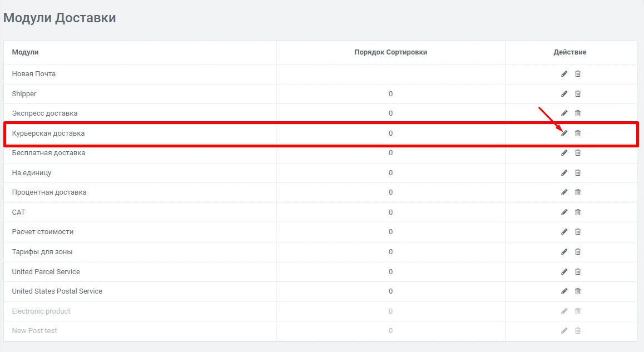644x352 pixels.
Task: Select the United Parcel Service row name
Action: [46, 272]
